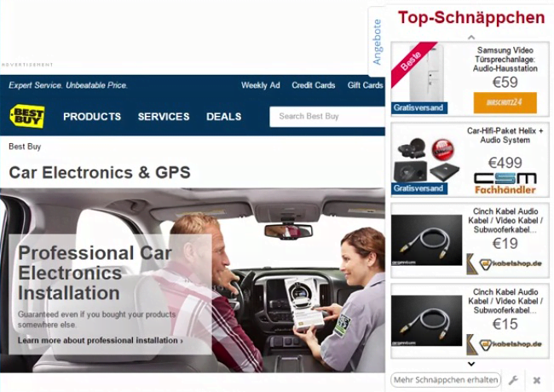Screen dimensions: 554x392
Task: Click the car hi-fi speakers thumbnail
Action: pos(426,160)
